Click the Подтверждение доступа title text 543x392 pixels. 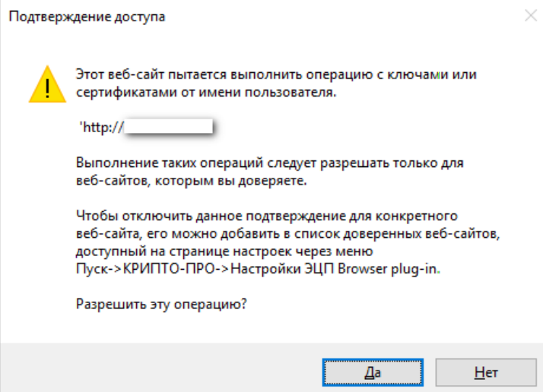click(87, 17)
